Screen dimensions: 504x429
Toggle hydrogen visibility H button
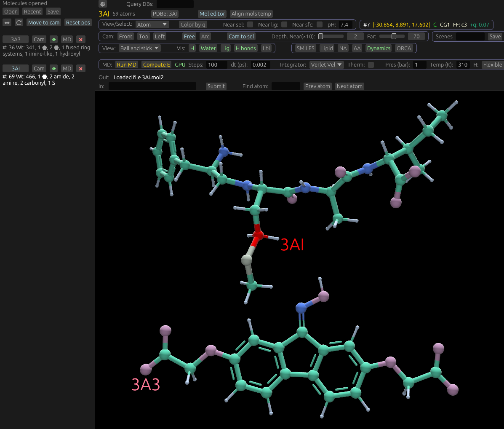(x=192, y=48)
